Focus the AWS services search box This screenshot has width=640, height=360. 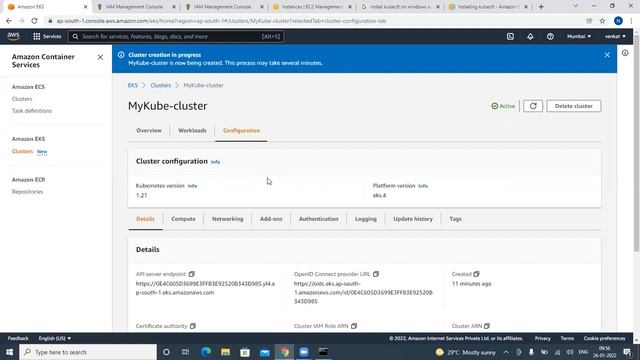coord(176,36)
